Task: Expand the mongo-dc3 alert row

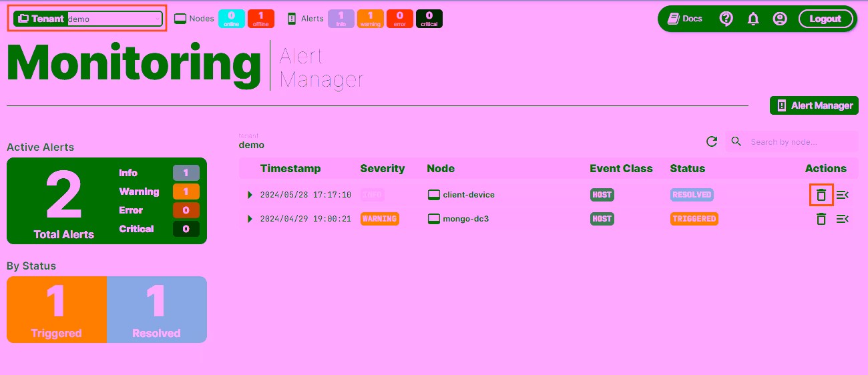Action: coord(250,219)
